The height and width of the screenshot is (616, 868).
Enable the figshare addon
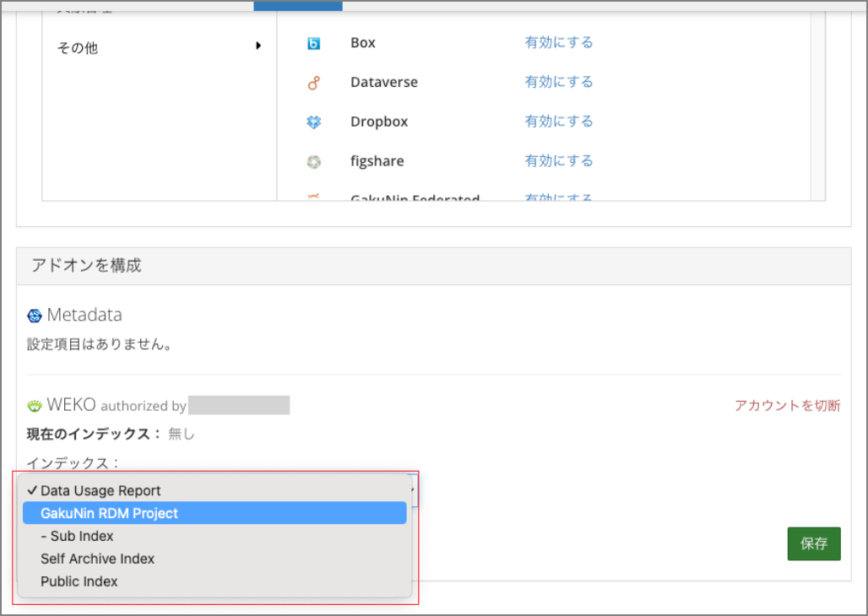pyautogui.click(x=558, y=161)
